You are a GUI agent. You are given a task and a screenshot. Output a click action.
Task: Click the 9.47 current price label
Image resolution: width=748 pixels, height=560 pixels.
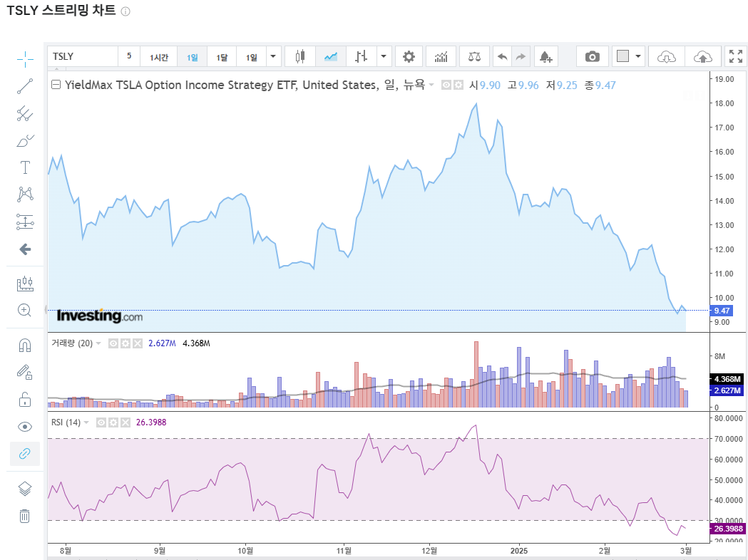pyautogui.click(x=722, y=311)
